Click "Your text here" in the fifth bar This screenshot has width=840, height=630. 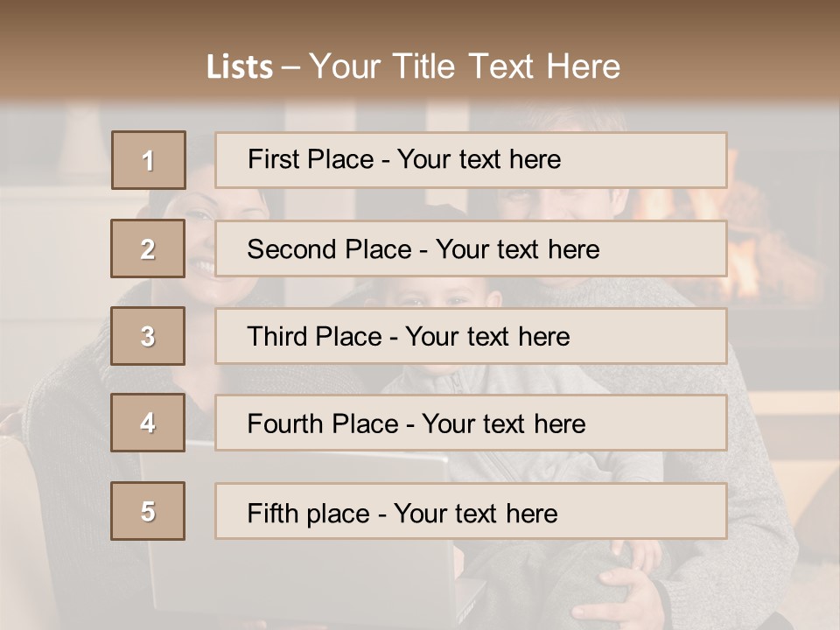click(475, 513)
